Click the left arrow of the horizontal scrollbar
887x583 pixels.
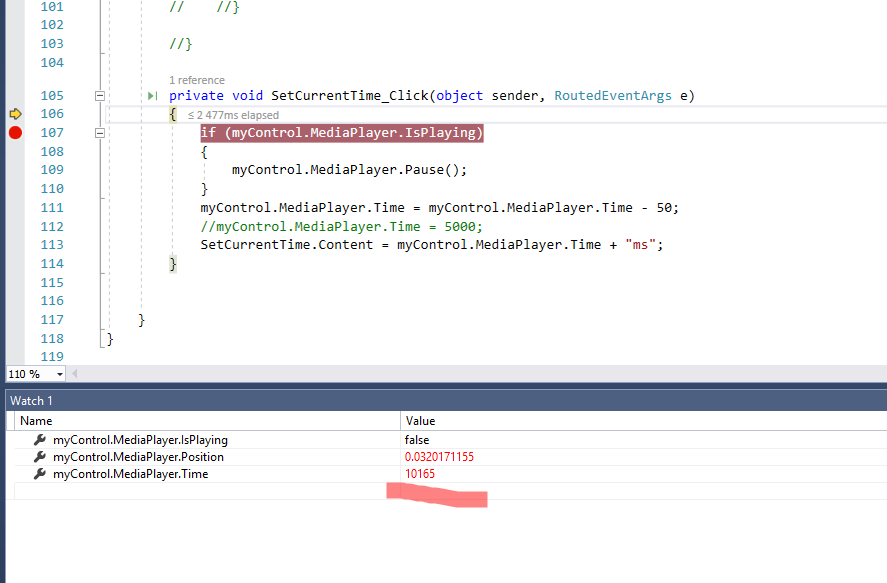[x=75, y=373]
